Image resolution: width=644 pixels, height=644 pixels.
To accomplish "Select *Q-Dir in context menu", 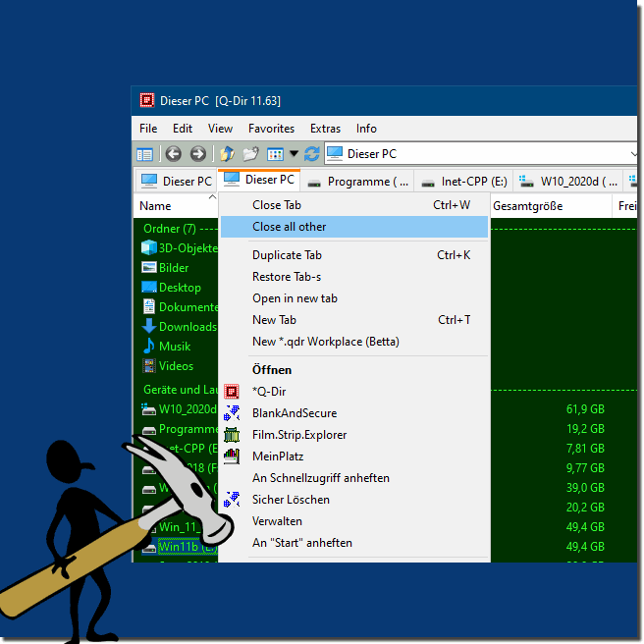I will [x=354, y=392].
